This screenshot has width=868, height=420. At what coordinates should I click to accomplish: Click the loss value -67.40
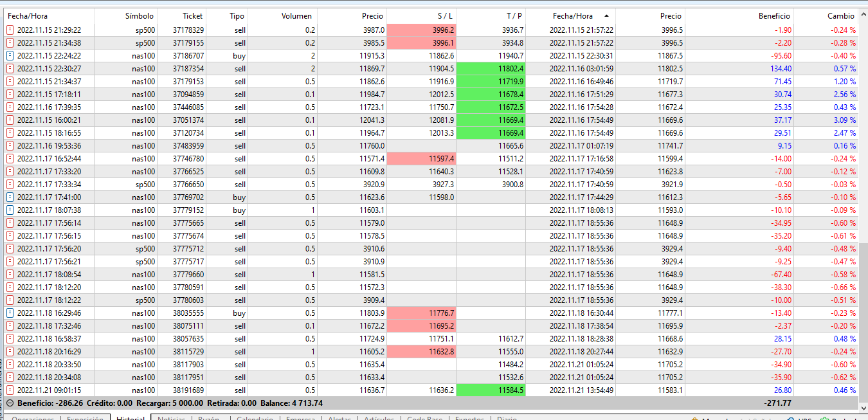click(781, 275)
